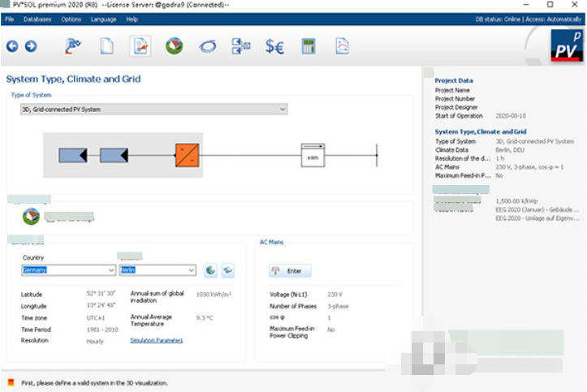Open the Country dropdown showing Germany
This screenshot has width=587, height=392.
tap(110, 270)
